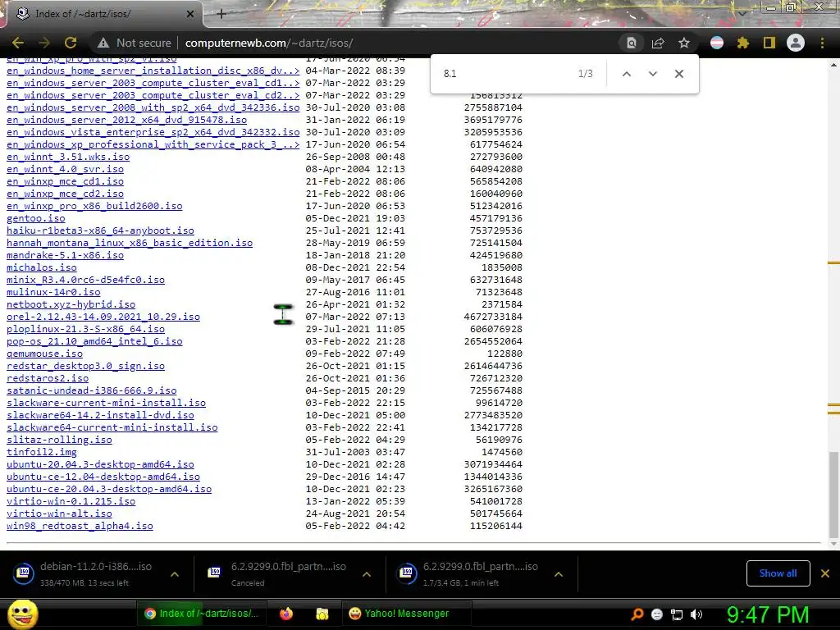Screen dimensions: 840x630
Task: Switch to the Chrome taskbar window
Action: point(203,614)
